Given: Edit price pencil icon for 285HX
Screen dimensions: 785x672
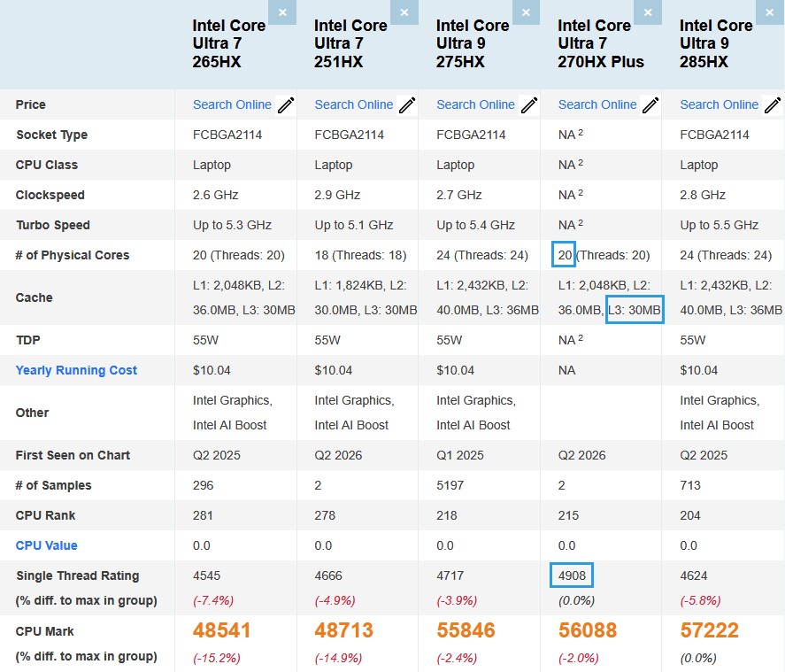Looking at the screenshot, I should pyautogui.click(x=773, y=105).
